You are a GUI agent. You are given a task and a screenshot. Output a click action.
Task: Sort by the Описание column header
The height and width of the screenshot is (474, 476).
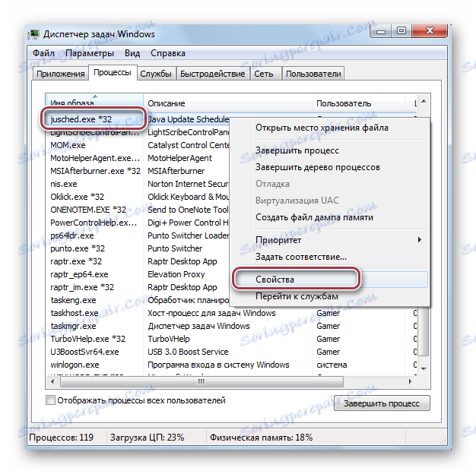tap(227, 103)
